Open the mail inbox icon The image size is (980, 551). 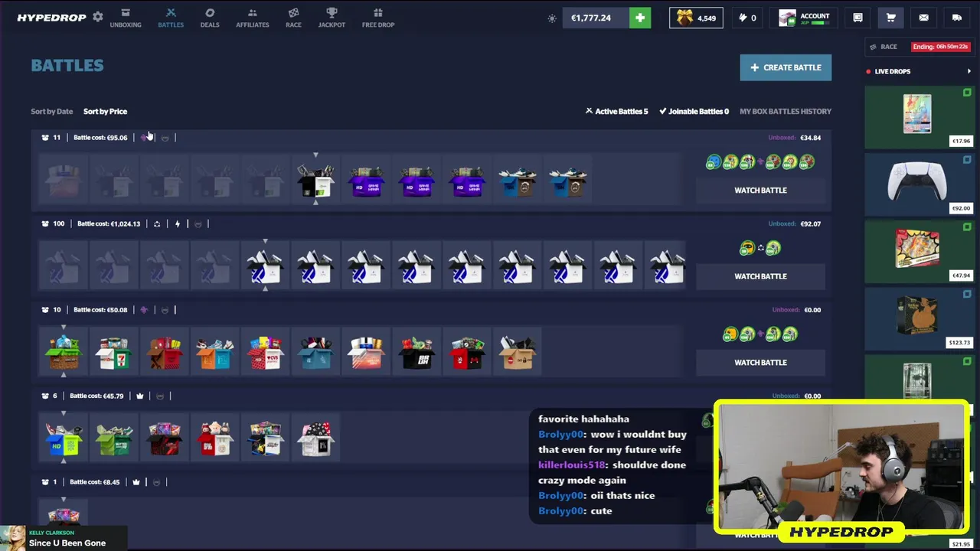[x=923, y=18]
